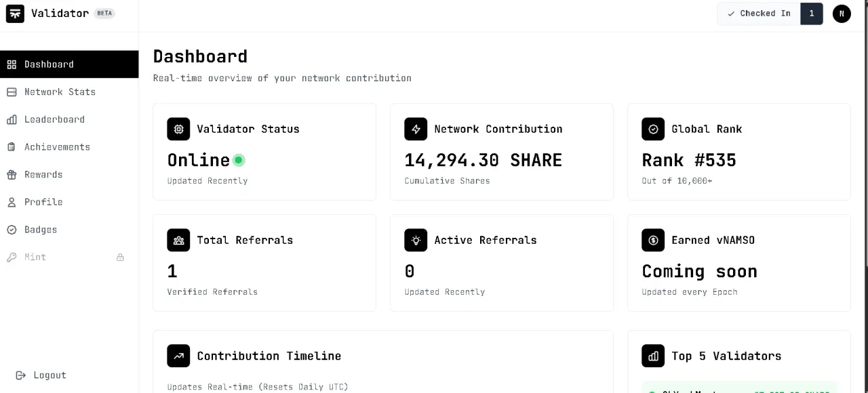Image resolution: width=868 pixels, height=393 pixels.
Task: Click the locked Mint item
Action: point(69,257)
